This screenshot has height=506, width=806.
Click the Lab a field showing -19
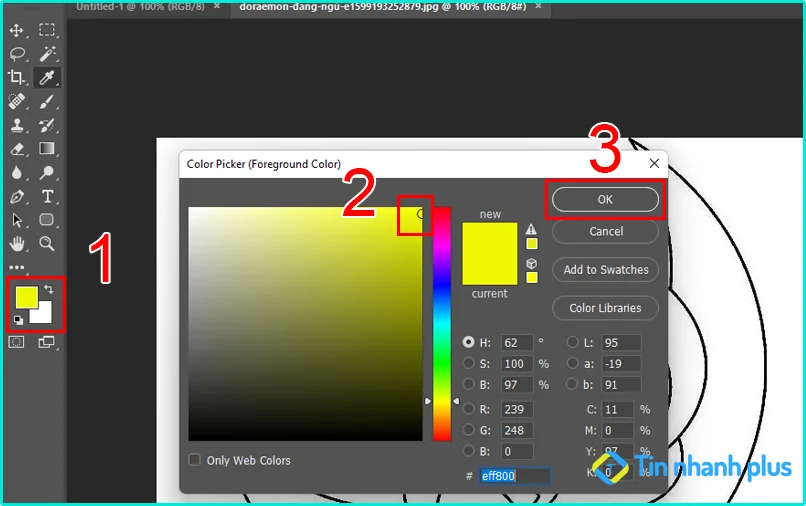[x=621, y=364]
